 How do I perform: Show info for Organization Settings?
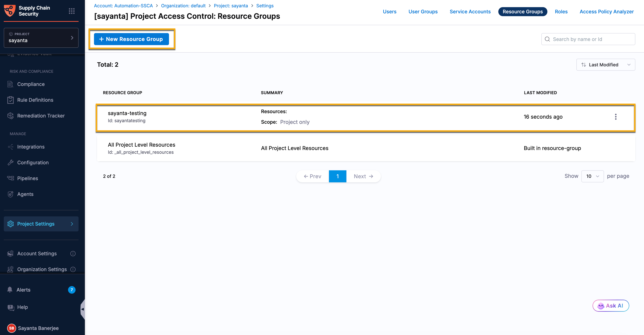click(x=73, y=269)
